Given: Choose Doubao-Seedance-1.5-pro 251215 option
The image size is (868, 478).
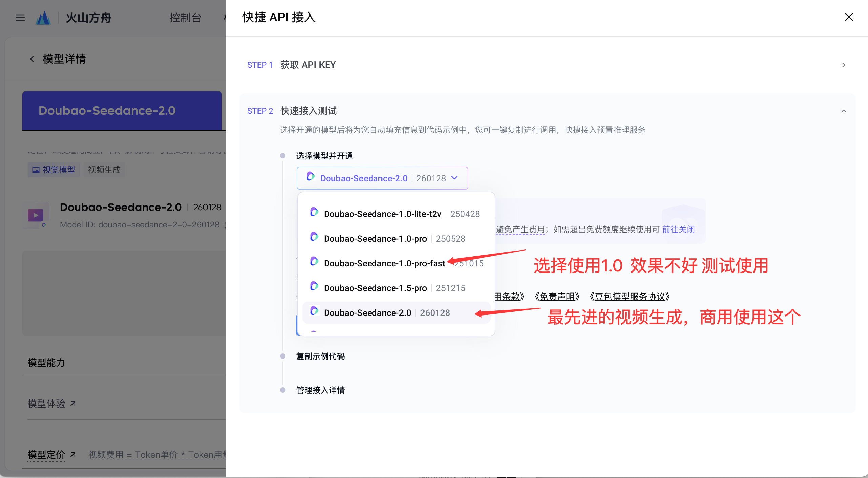Looking at the screenshot, I should (396, 288).
